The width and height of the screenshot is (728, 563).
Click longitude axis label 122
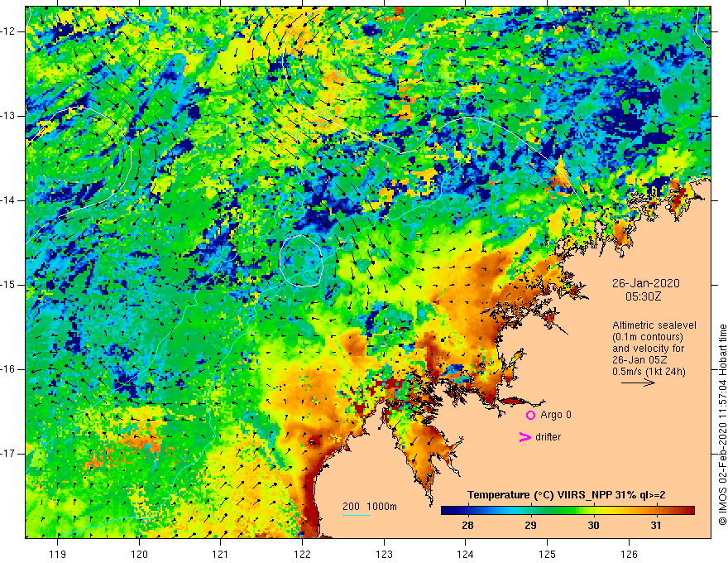coord(302,554)
